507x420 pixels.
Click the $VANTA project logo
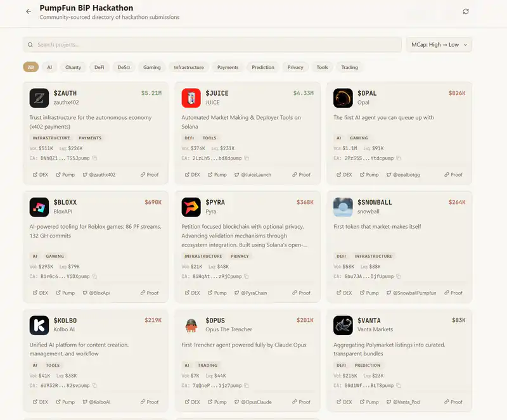coord(343,325)
